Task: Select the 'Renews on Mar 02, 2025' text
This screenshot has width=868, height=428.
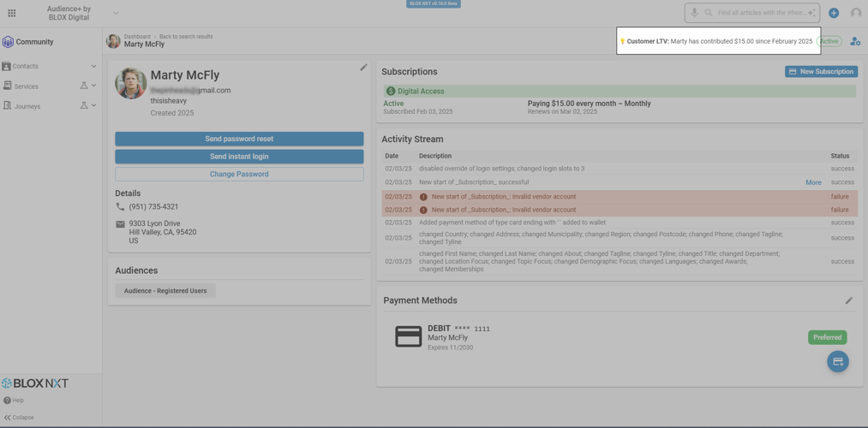Action: 562,111
